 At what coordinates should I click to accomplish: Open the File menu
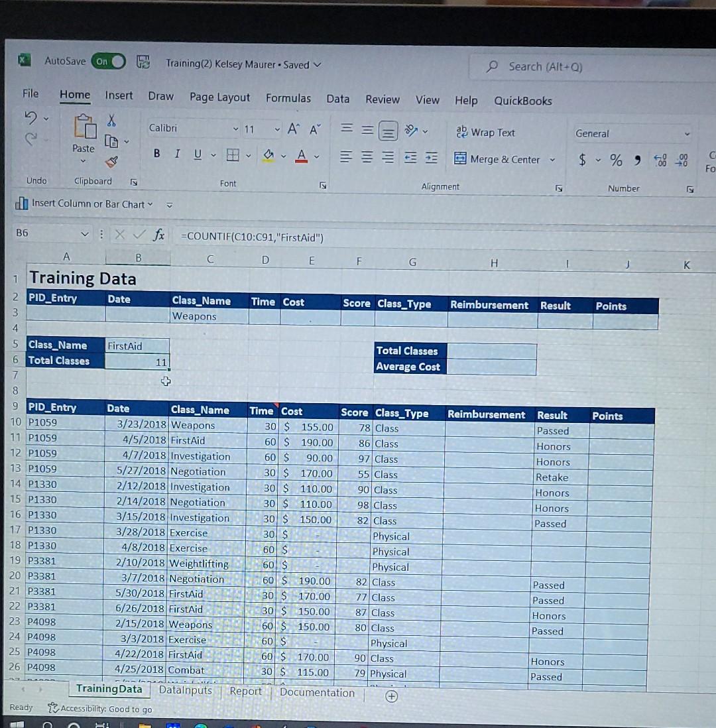[x=30, y=93]
